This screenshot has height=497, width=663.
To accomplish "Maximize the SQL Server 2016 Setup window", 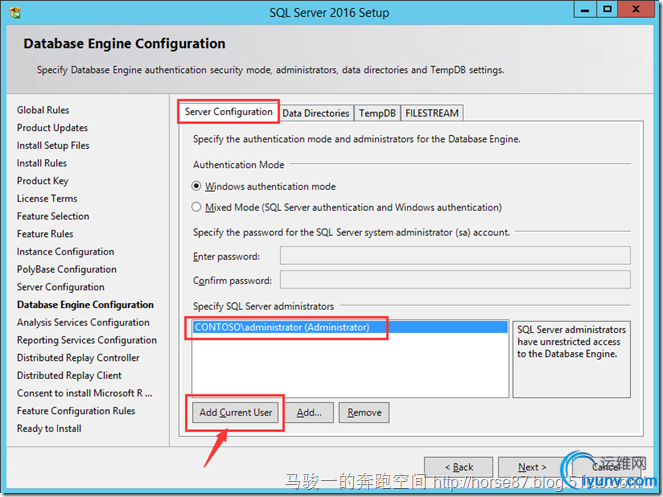I will click(x=608, y=9).
